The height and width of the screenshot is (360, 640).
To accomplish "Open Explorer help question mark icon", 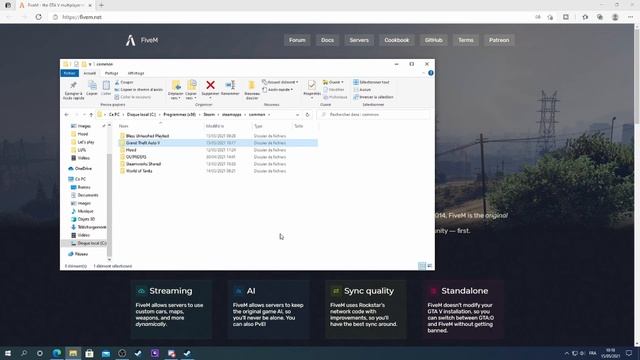I will 431,73.
